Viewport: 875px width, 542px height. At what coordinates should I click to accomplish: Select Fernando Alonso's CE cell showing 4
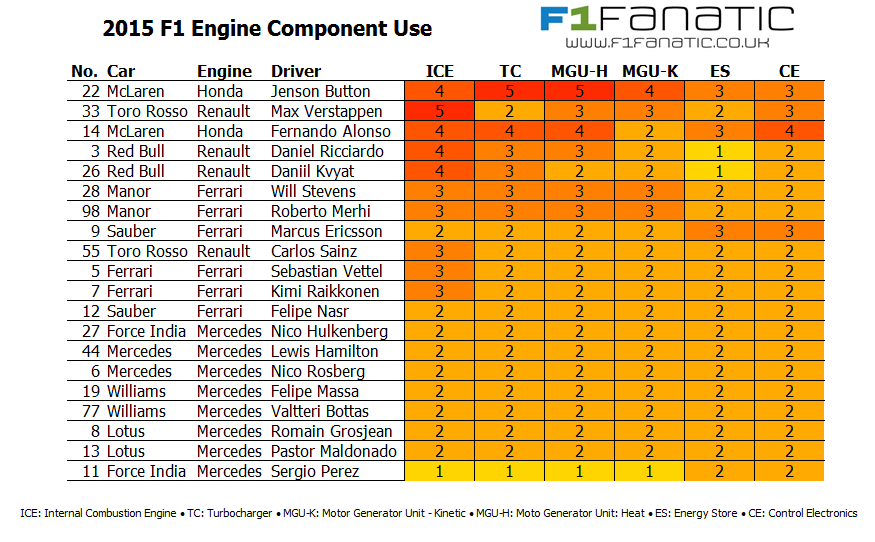coord(789,131)
